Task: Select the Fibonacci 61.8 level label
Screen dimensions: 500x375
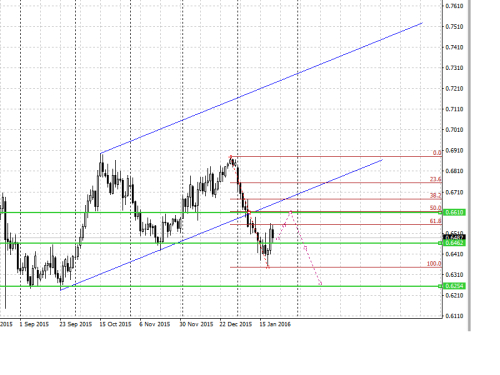Action: coord(435,221)
